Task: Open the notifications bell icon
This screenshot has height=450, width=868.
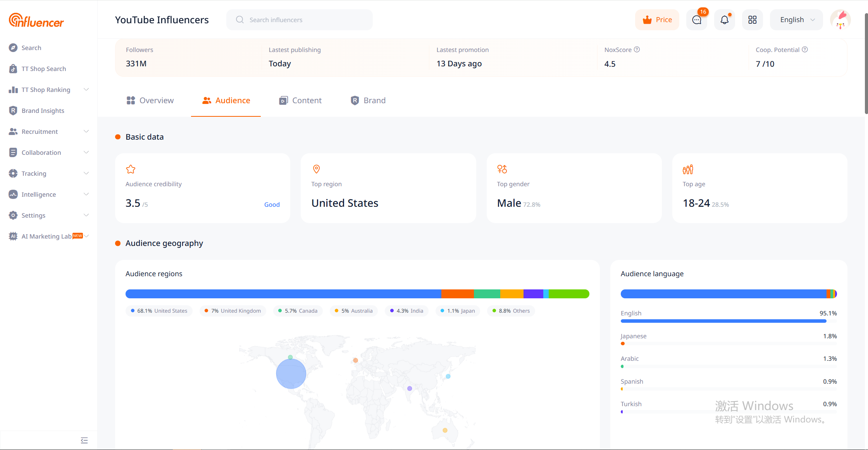Action: tap(724, 20)
